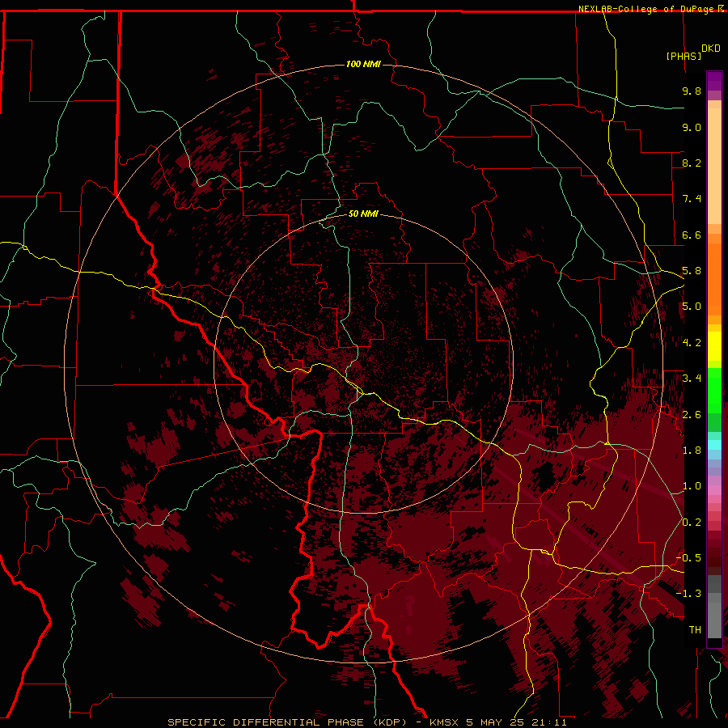
Task: Pick the yellow band of the color bar
Action: pyautogui.click(x=714, y=346)
